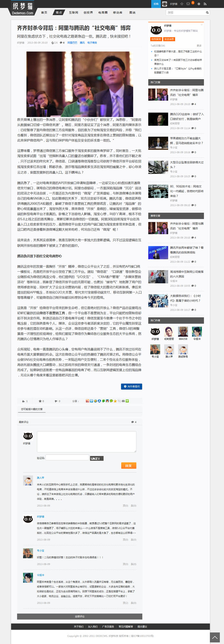Click the cat avatar in the top bar
Screen dimensions: 224x644
164,4
